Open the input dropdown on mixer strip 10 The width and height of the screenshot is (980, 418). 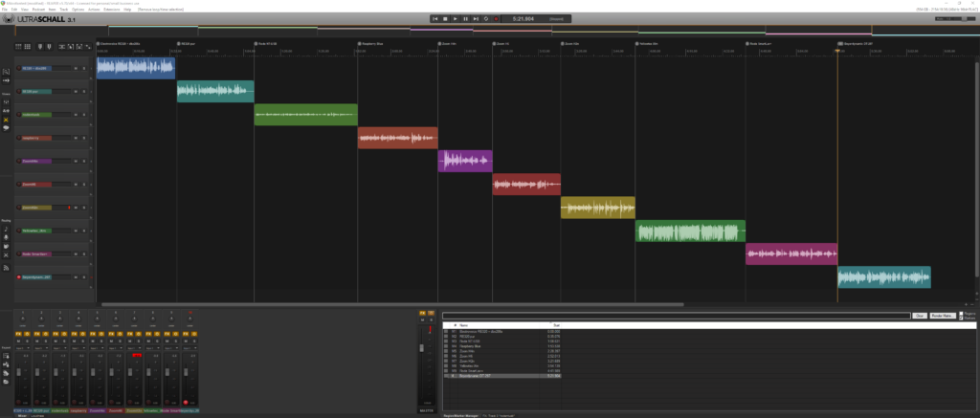[x=190, y=348]
